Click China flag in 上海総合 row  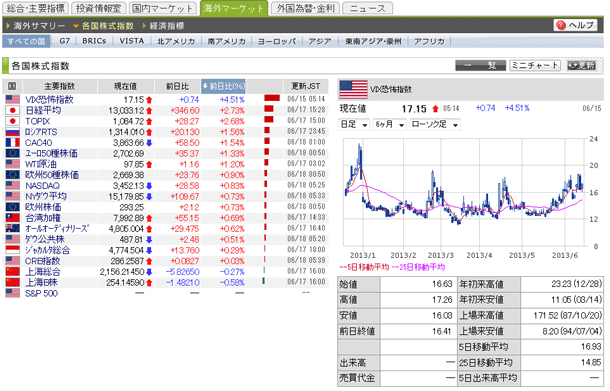(x=12, y=272)
